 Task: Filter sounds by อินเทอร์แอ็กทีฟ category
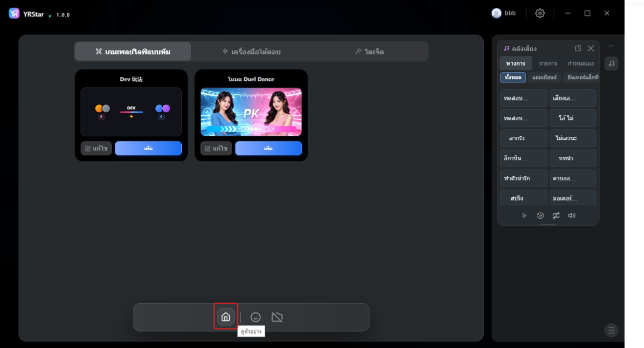pyautogui.click(x=581, y=77)
